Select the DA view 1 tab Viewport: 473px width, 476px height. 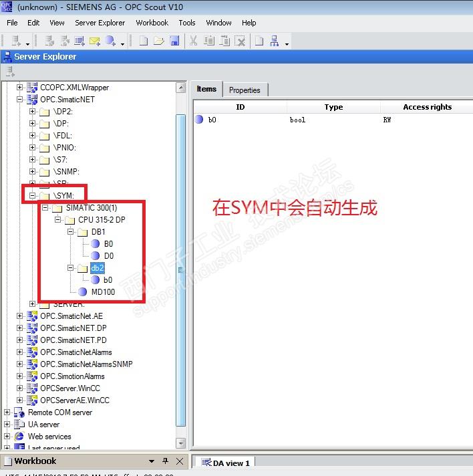pyautogui.click(x=225, y=463)
